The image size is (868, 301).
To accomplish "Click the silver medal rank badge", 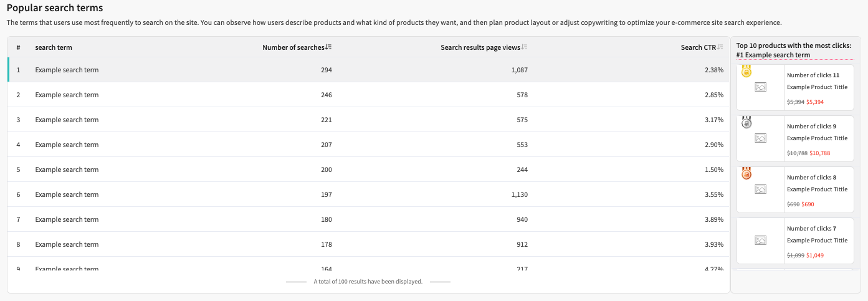I will (746, 123).
